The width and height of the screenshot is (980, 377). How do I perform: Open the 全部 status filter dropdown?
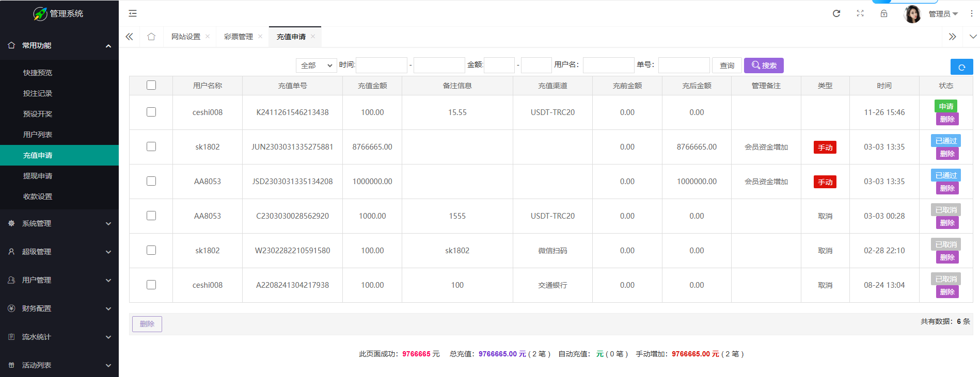[316, 65]
